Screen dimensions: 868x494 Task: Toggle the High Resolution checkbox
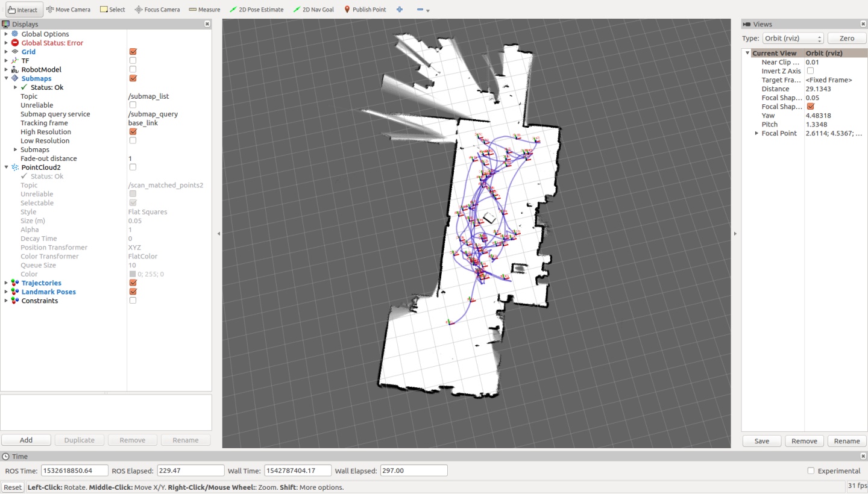pyautogui.click(x=133, y=131)
